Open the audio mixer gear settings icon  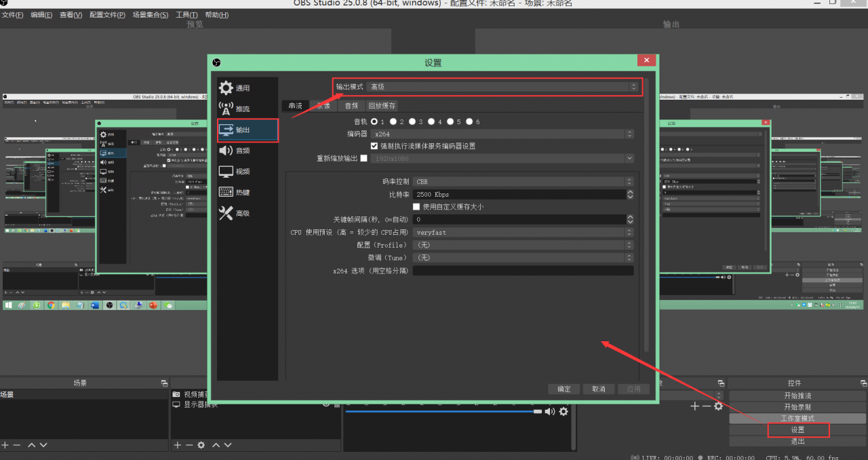pyautogui.click(x=564, y=411)
